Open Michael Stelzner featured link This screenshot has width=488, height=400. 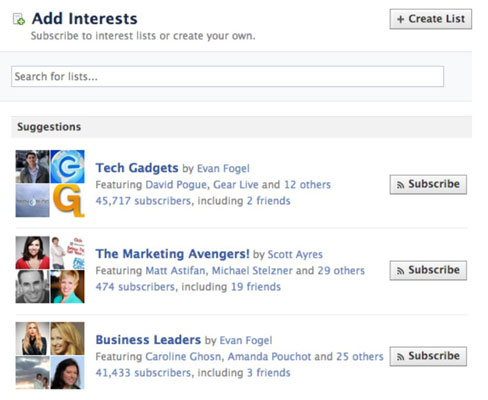pyautogui.click(x=252, y=270)
